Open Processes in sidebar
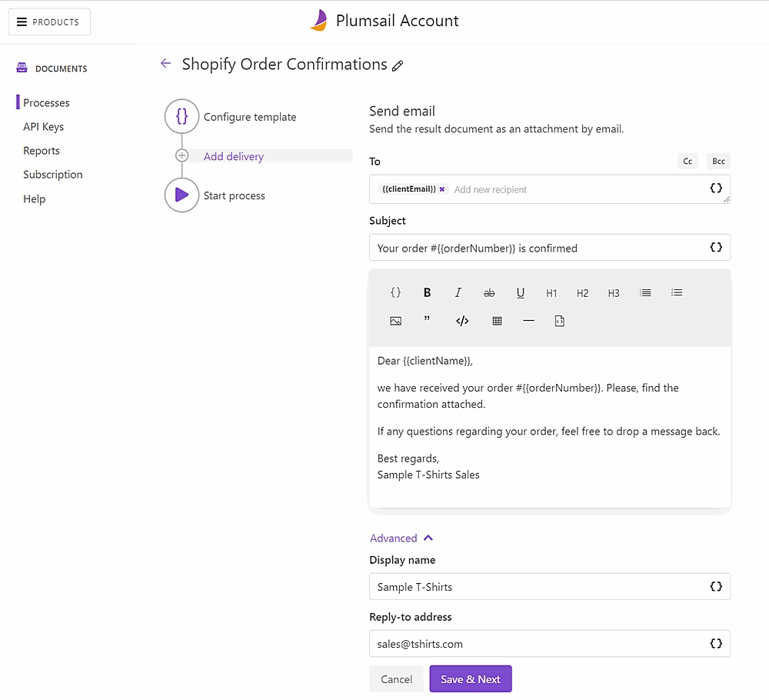This screenshot has width=769, height=700. (46, 102)
